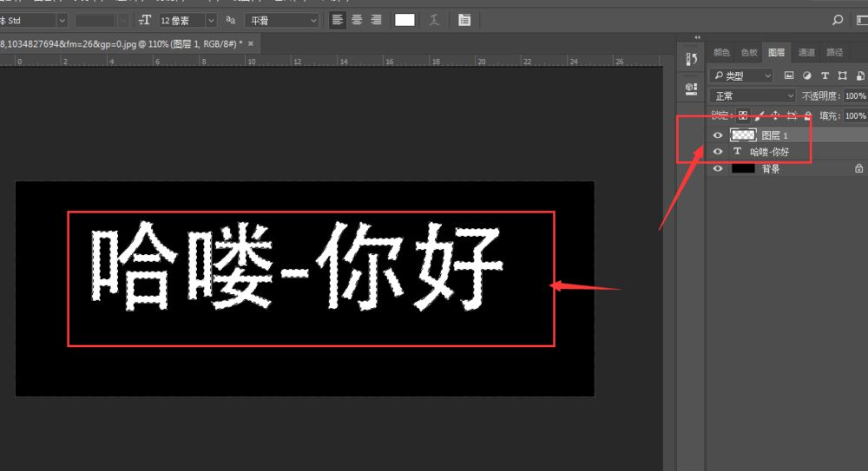Click the 不透明度 label
Screen dimensions: 868x471
pos(820,95)
